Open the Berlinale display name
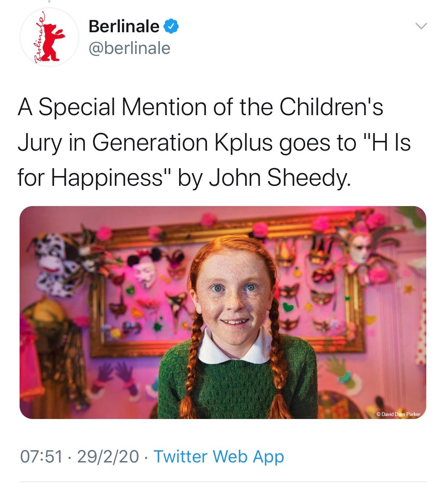The image size is (448, 486). 124,26
